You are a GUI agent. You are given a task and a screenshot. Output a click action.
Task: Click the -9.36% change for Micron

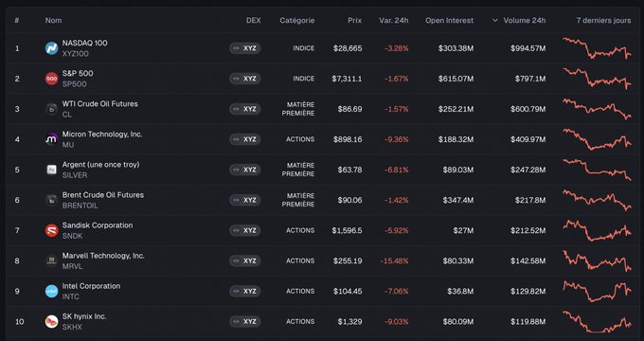tap(396, 139)
